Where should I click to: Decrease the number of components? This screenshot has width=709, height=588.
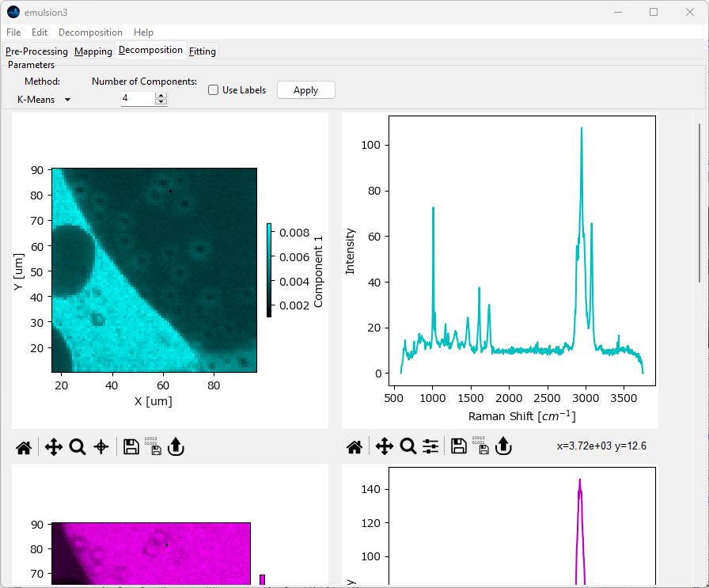pos(161,102)
